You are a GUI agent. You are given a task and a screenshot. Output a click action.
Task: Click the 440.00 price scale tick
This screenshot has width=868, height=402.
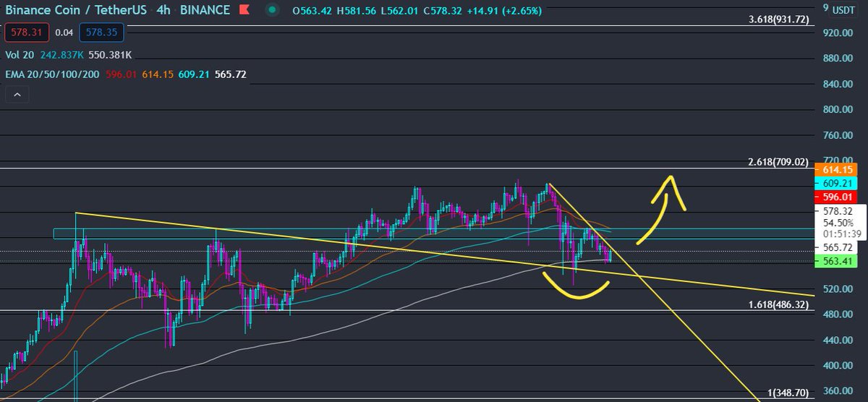(837, 340)
